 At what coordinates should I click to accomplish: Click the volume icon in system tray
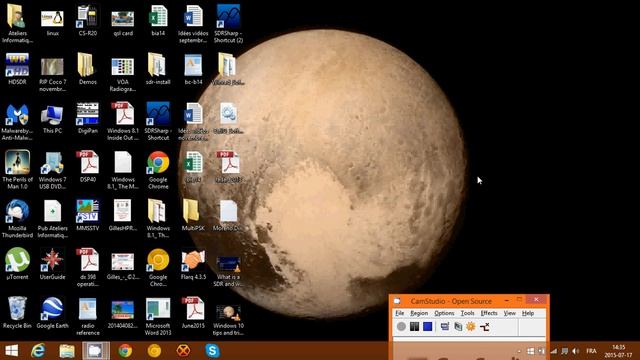(576, 351)
